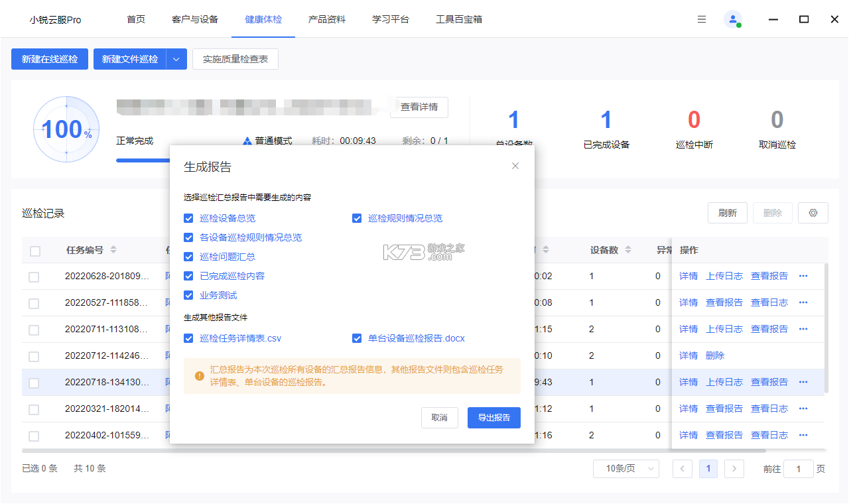
Task: Click the 取消巡检 count label
Action: point(777,145)
